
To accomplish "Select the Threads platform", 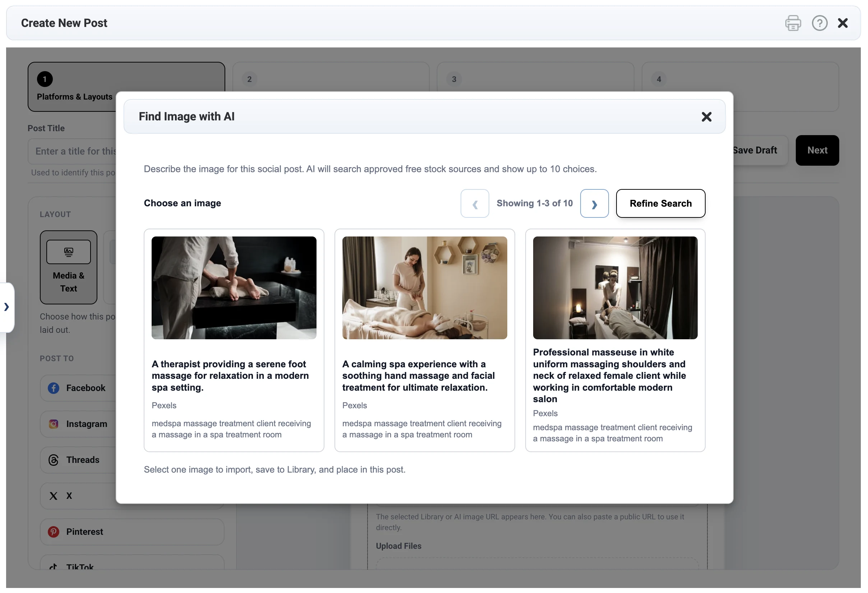I will tap(78, 460).
